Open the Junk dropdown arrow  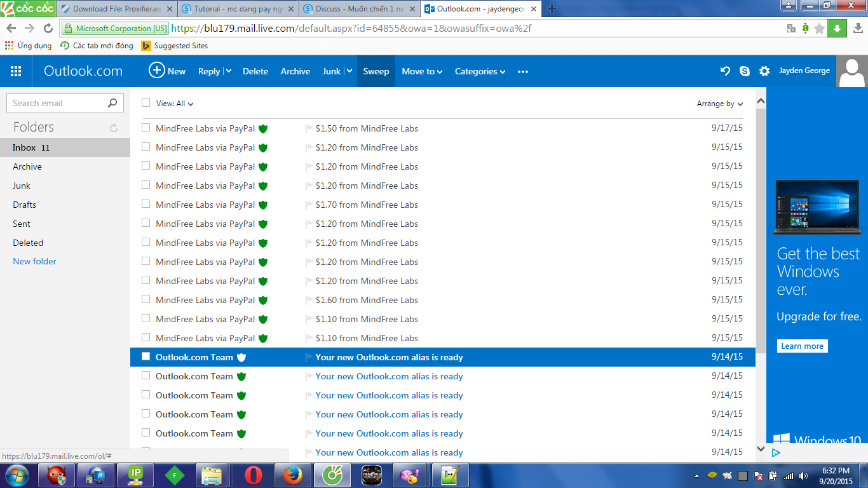[x=349, y=71]
